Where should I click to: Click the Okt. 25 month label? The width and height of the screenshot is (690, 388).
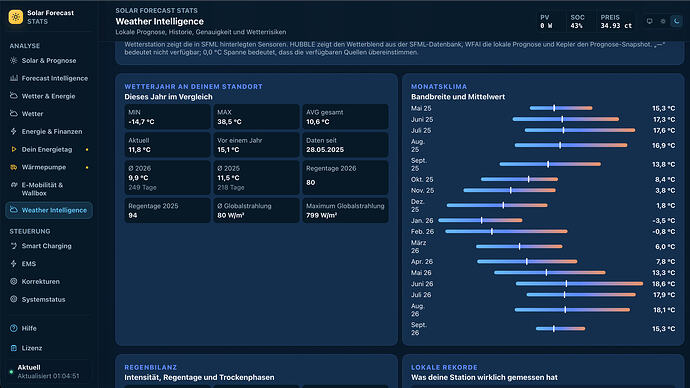[422, 179]
